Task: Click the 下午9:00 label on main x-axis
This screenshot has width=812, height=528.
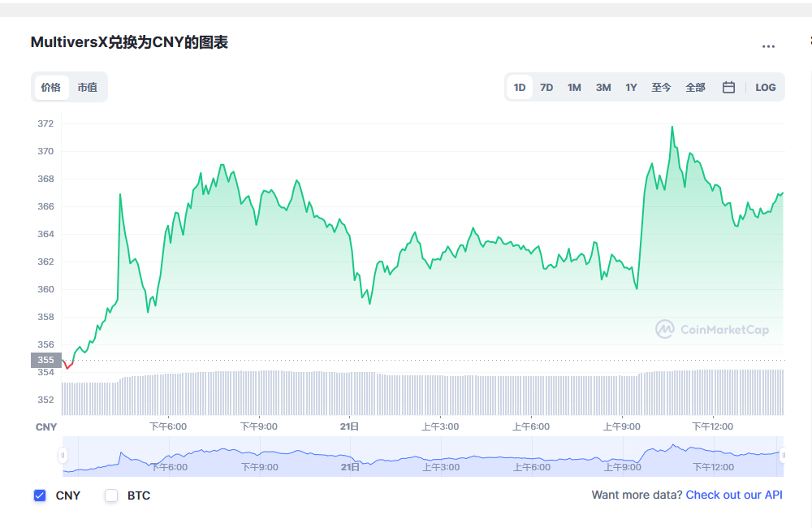Action: click(x=259, y=426)
